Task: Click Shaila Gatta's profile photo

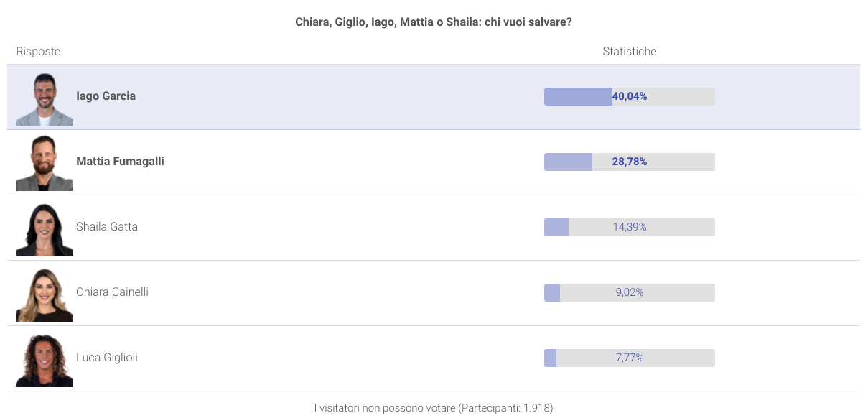Action: pos(45,228)
